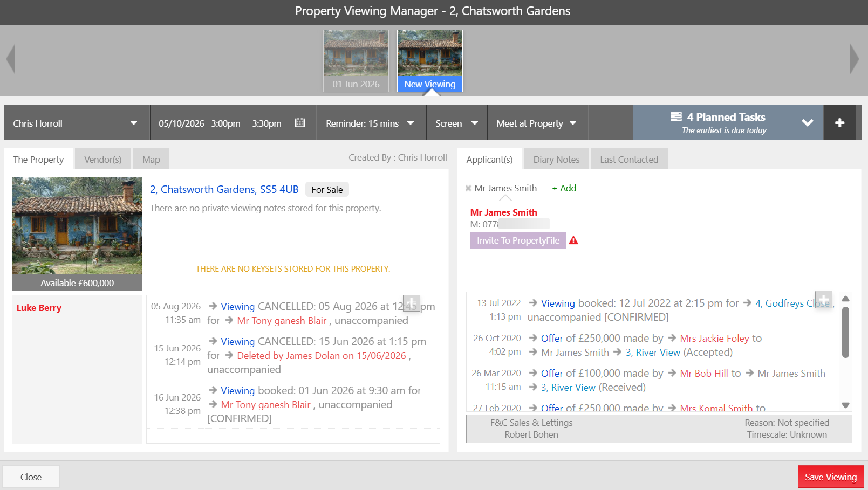
Task: Open the Mr Bob Hill link
Action: pos(704,373)
